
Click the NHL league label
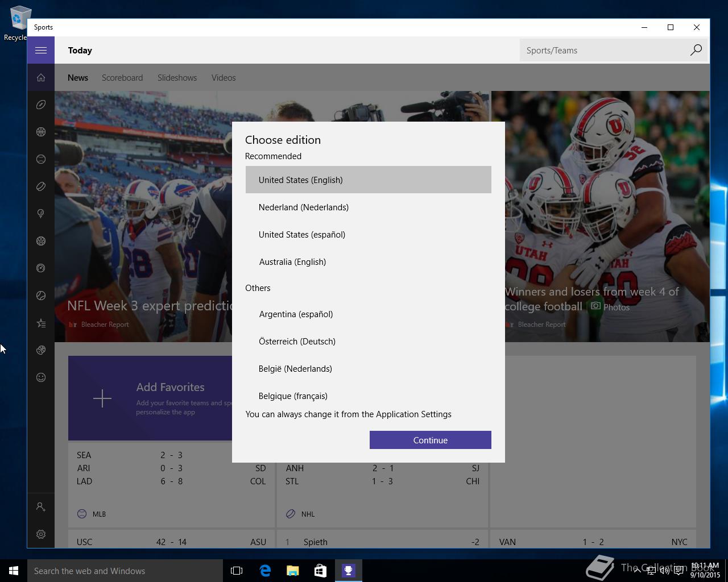pos(308,514)
